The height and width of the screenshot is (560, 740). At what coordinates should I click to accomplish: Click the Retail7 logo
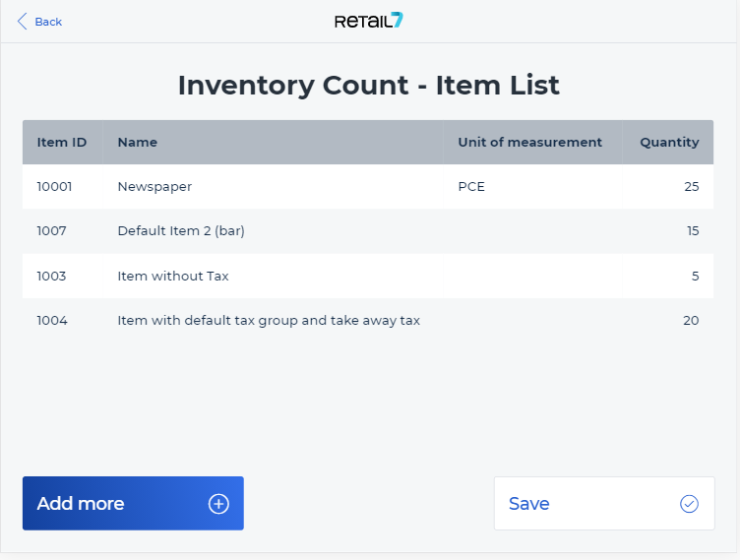(369, 21)
